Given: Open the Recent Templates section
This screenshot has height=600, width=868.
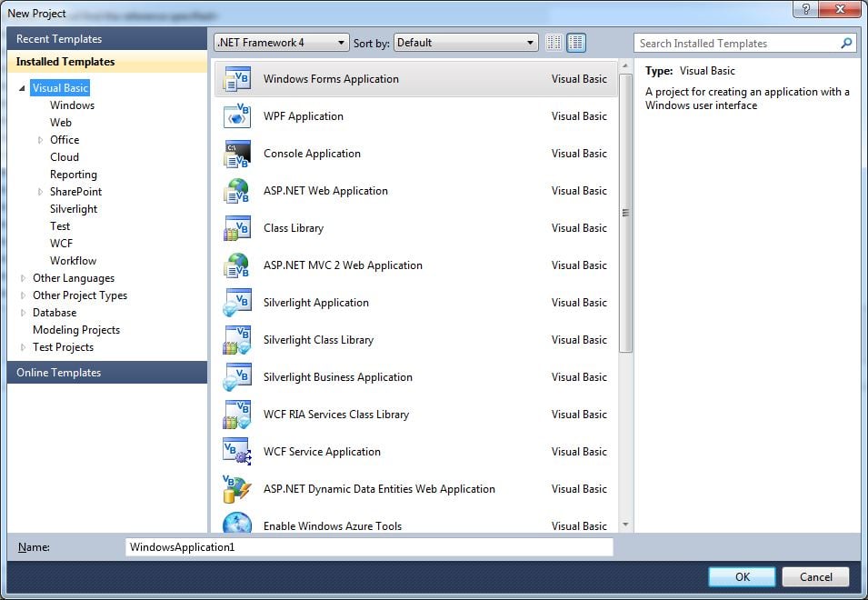Looking at the screenshot, I should [107, 39].
